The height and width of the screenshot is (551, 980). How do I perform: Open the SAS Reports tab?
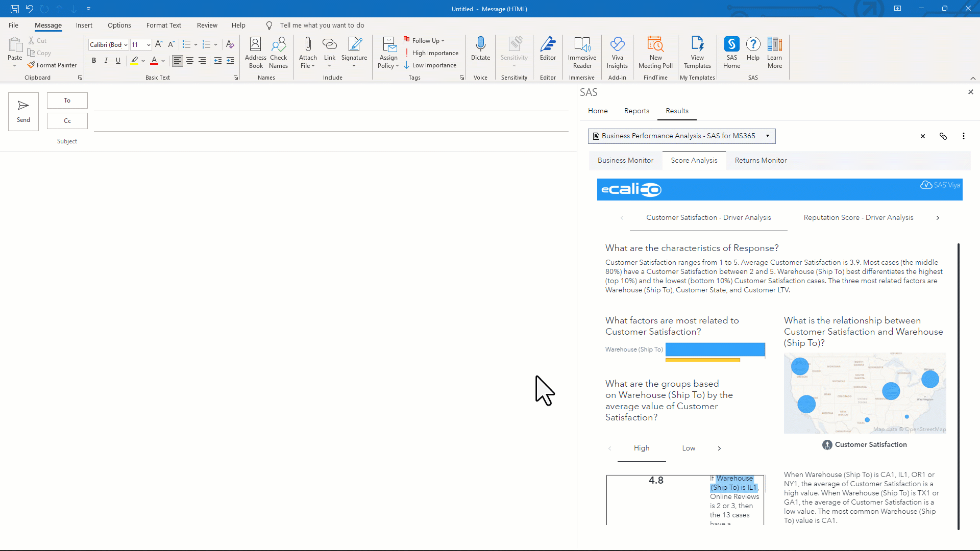pos(636,111)
